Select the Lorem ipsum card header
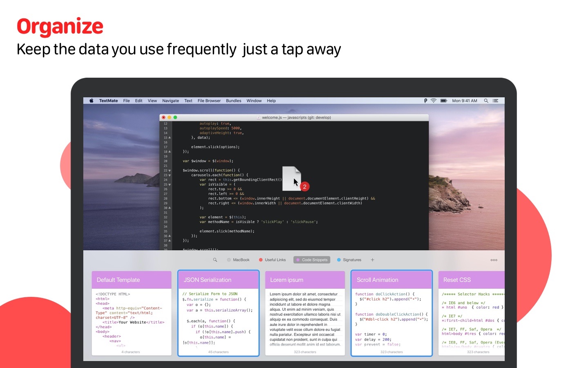588x368 pixels. click(x=305, y=280)
